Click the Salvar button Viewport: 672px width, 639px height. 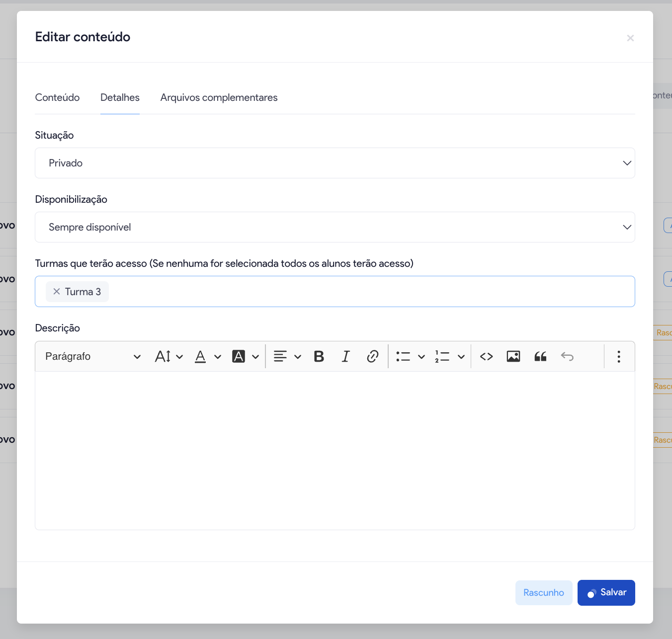(x=606, y=592)
